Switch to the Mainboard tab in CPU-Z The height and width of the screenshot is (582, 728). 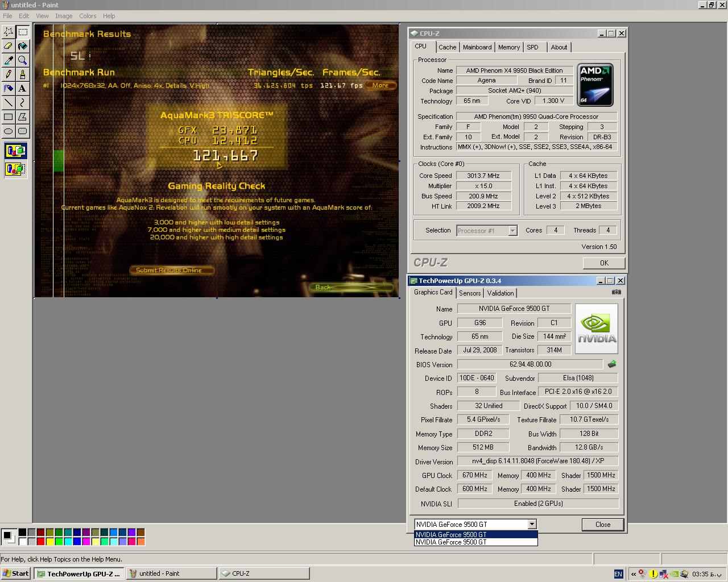click(x=477, y=47)
